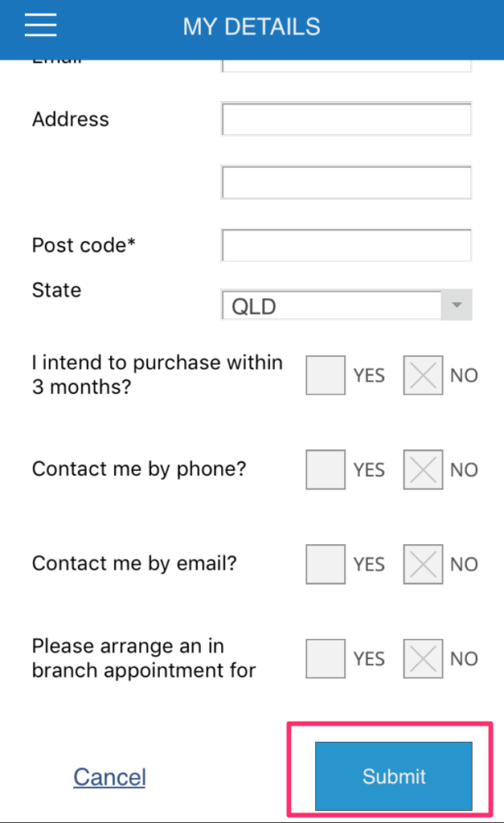
Task: Enable contact by phone
Action: (325, 469)
